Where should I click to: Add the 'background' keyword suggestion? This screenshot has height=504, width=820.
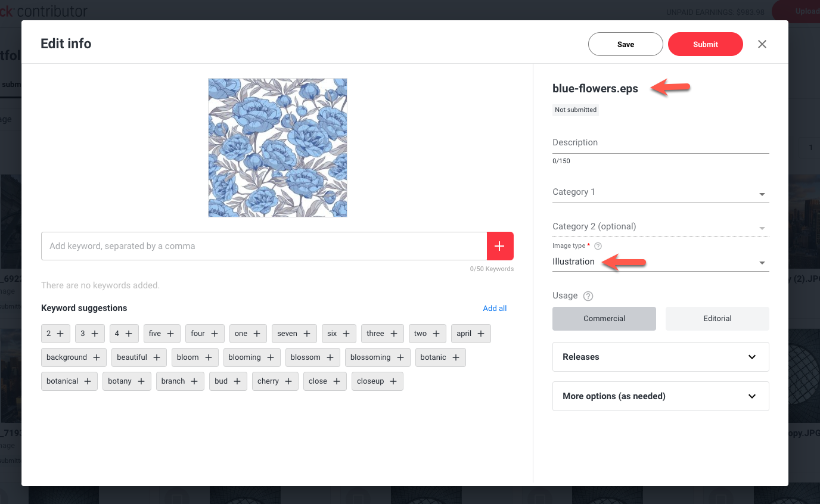click(73, 357)
